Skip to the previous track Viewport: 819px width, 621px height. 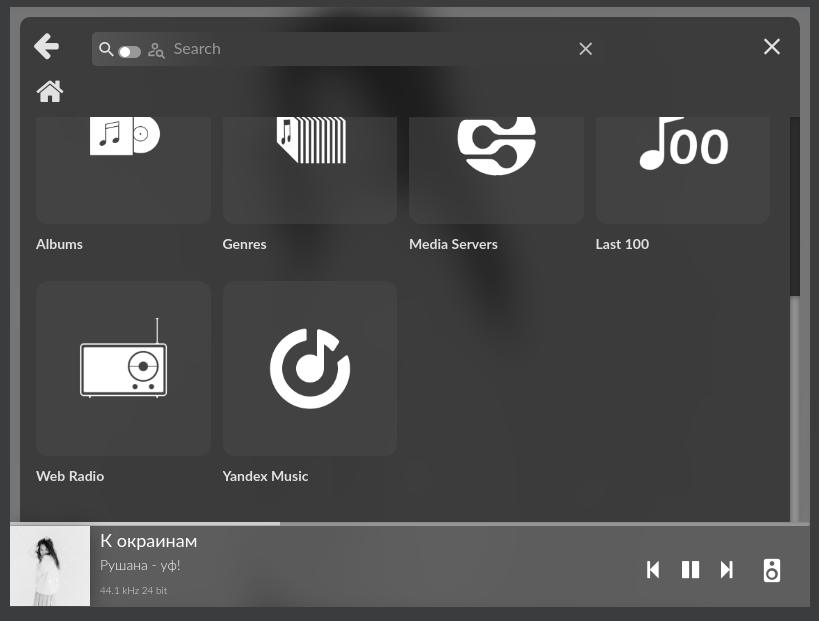[x=653, y=570]
